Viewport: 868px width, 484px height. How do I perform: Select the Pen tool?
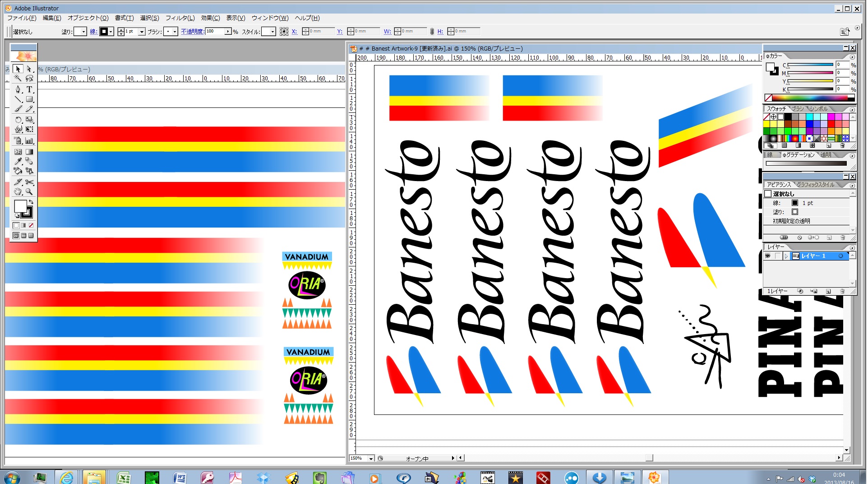point(18,89)
